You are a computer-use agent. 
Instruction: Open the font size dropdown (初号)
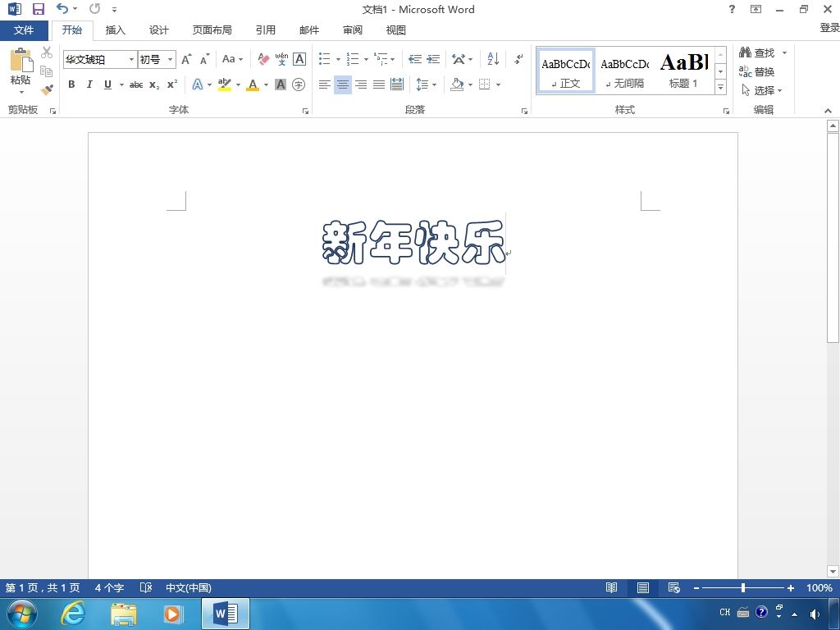(x=170, y=59)
